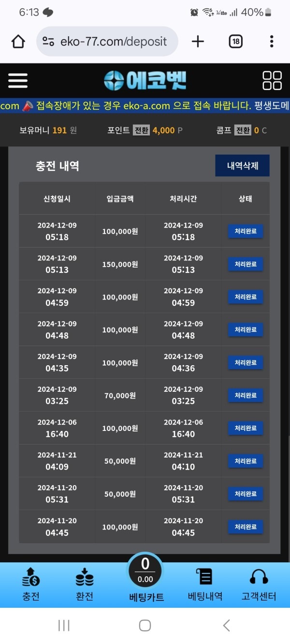This screenshot has width=290, height=644.
Task: Tap 처리완료 status on the 150,000원 deposit row
Action: (245, 264)
